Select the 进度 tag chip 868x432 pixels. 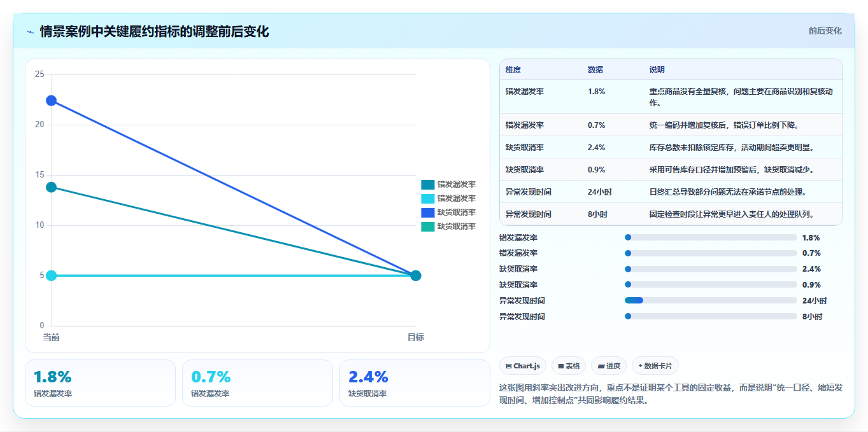(609, 366)
